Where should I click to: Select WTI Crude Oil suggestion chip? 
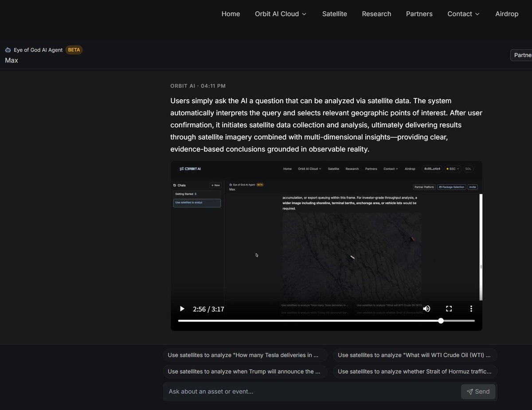415,355
